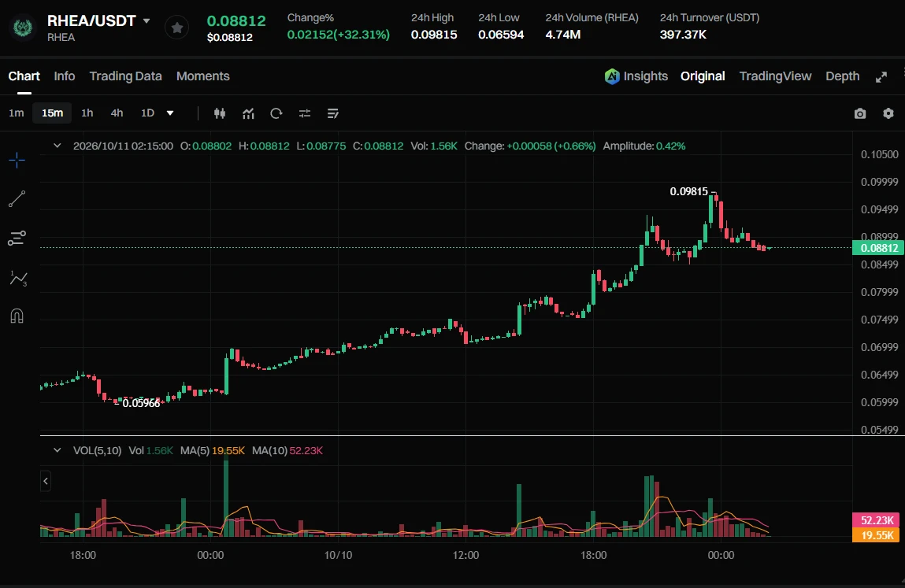This screenshot has width=905, height=588.
Task: Switch to the Depth chart view
Action: [842, 76]
